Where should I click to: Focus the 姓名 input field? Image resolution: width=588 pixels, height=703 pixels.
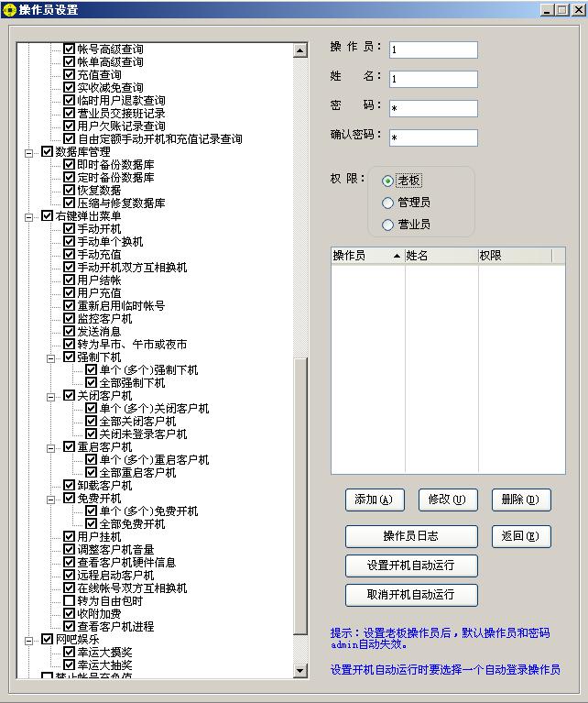point(433,79)
